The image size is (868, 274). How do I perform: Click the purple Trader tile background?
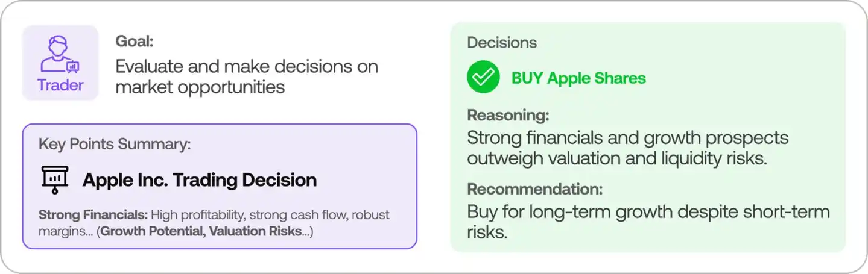(60, 63)
